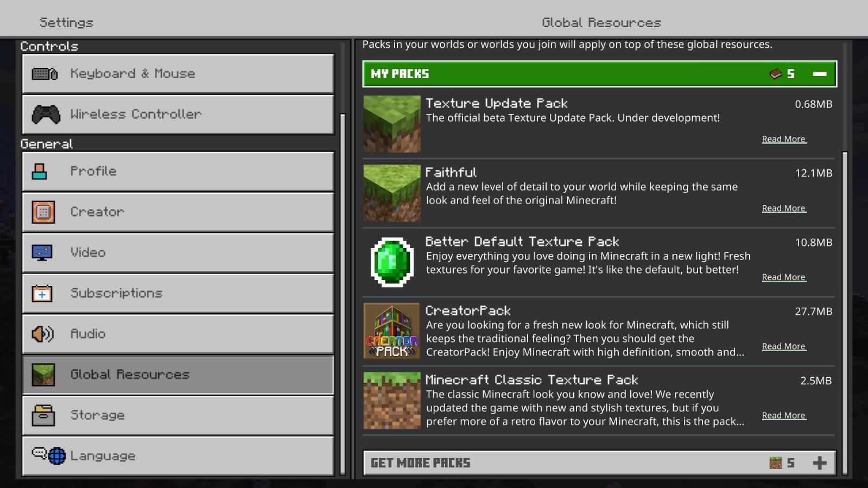The image size is (868, 488).
Task: Select the Minecraft Classic Texture Pack thumbnail
Action: pos(392,401)
